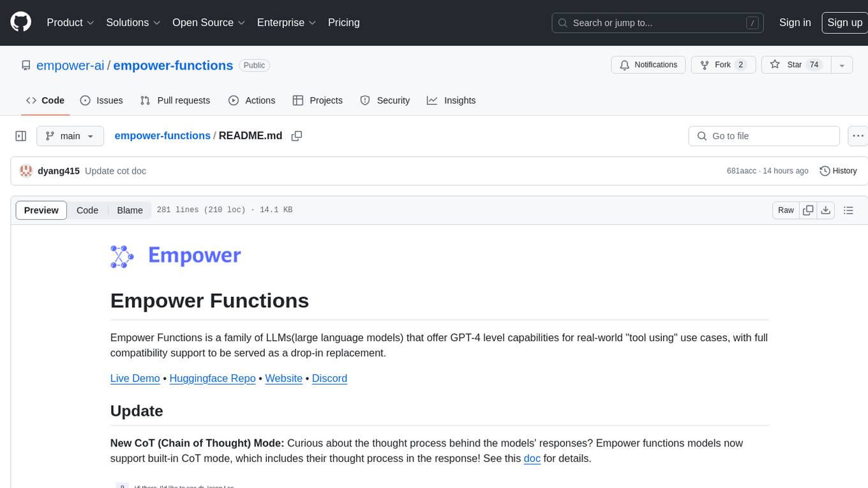Open the Raw file view
Screen dimensions: 868x488
tap(786, 210)
